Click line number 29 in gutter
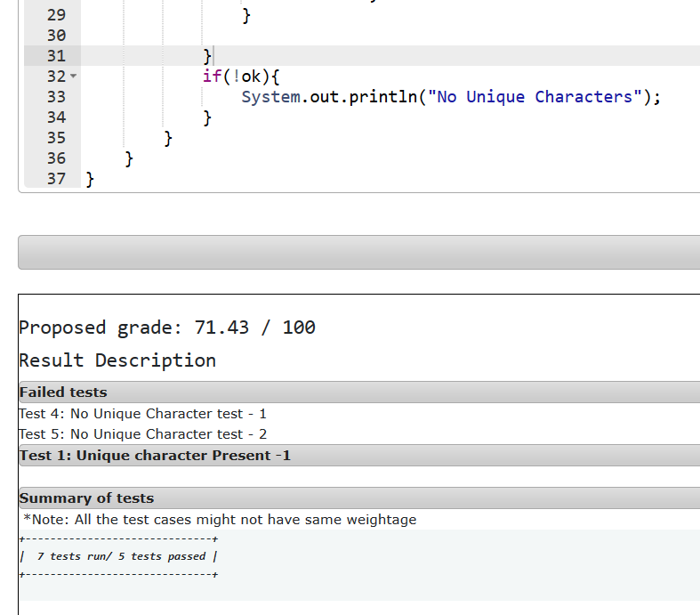Screen dimensions: 700x615 point(56,15)
